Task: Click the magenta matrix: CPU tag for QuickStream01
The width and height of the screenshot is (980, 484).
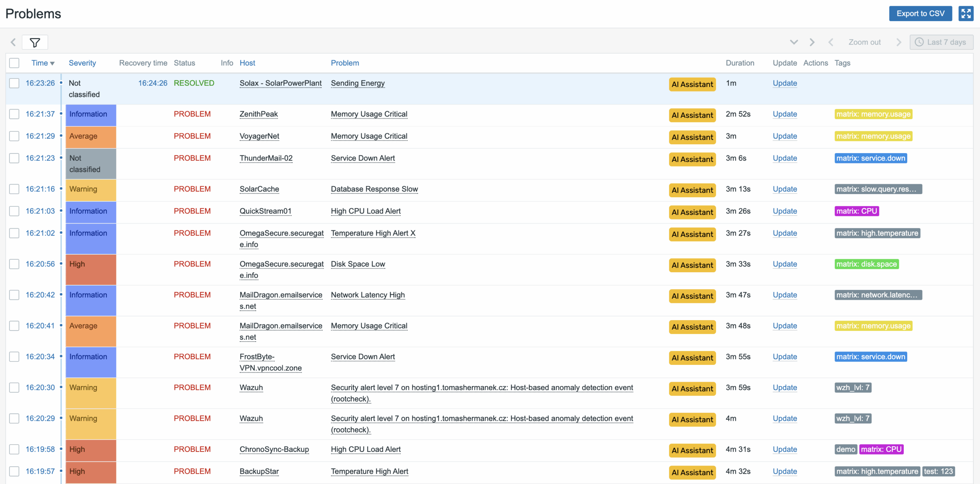Action: (x=856, y=211)
